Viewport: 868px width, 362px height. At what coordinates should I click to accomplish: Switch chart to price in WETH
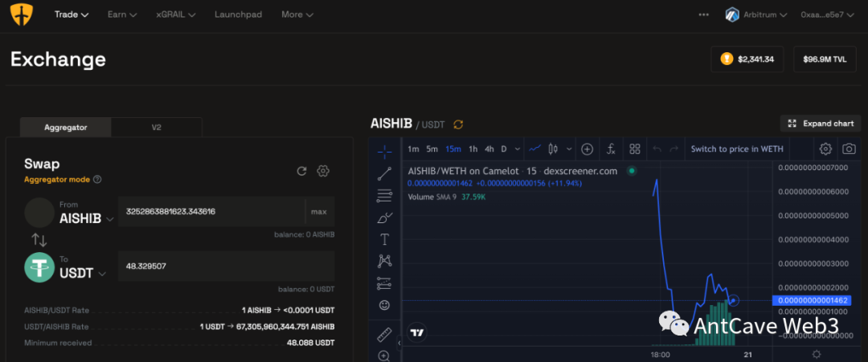point(736,148)
